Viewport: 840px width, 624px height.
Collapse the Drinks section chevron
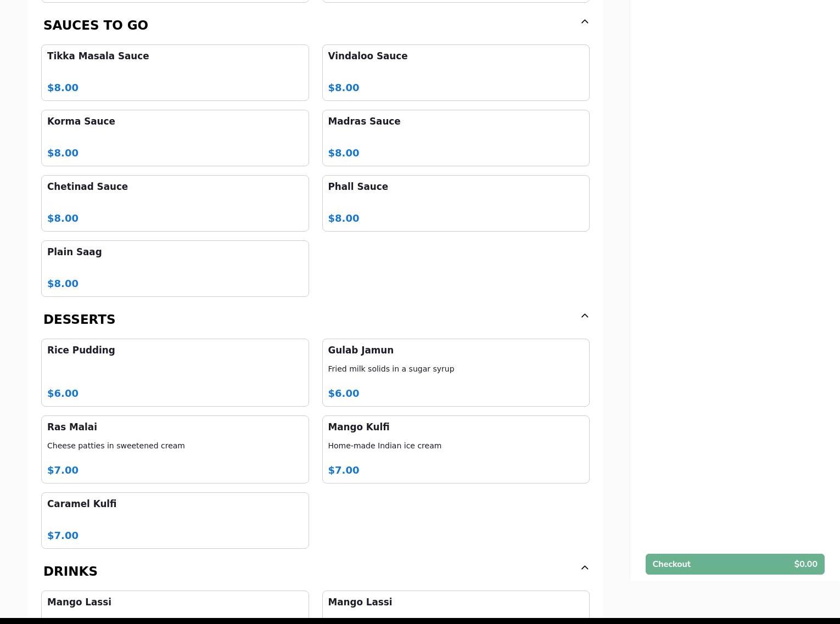click(x=584, y=568)
